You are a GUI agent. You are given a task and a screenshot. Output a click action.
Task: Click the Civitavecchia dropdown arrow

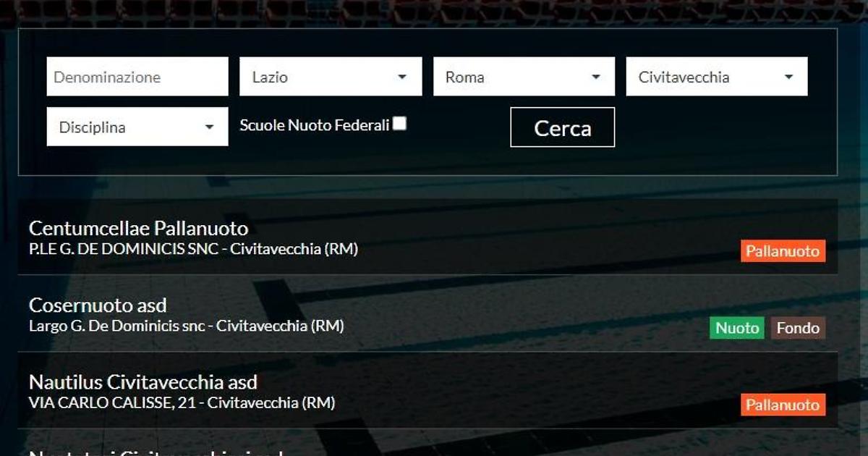point(788,77)
